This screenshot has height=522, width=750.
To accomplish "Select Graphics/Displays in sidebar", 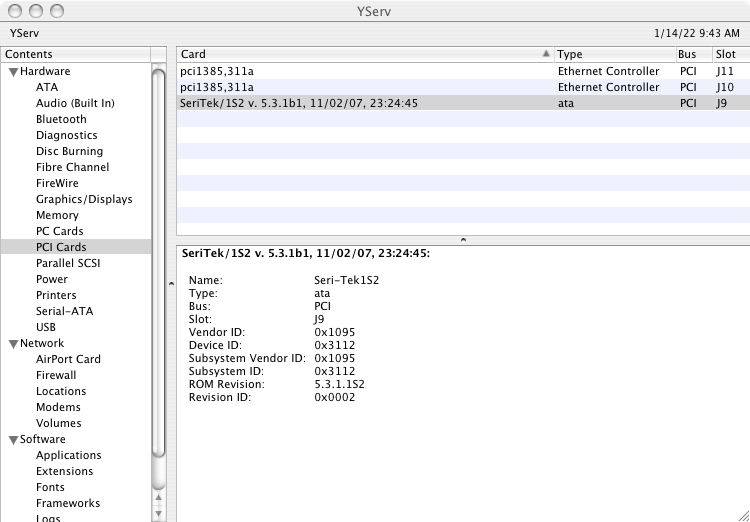I will coord(84,199).
